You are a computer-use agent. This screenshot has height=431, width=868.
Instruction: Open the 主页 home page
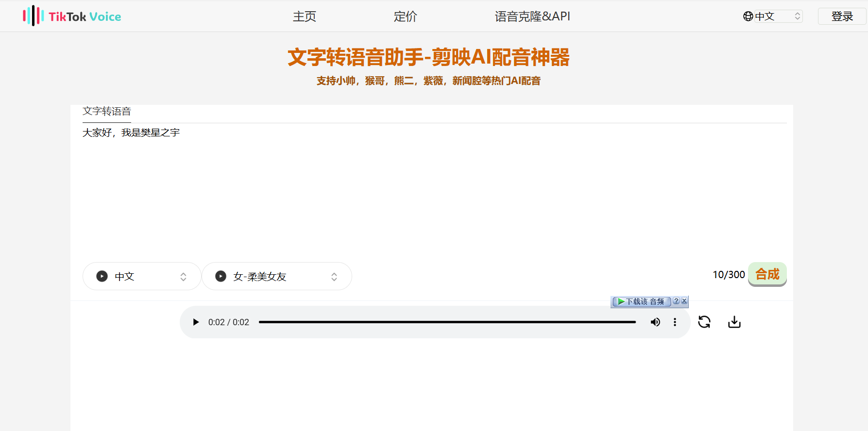click(305, 17)
